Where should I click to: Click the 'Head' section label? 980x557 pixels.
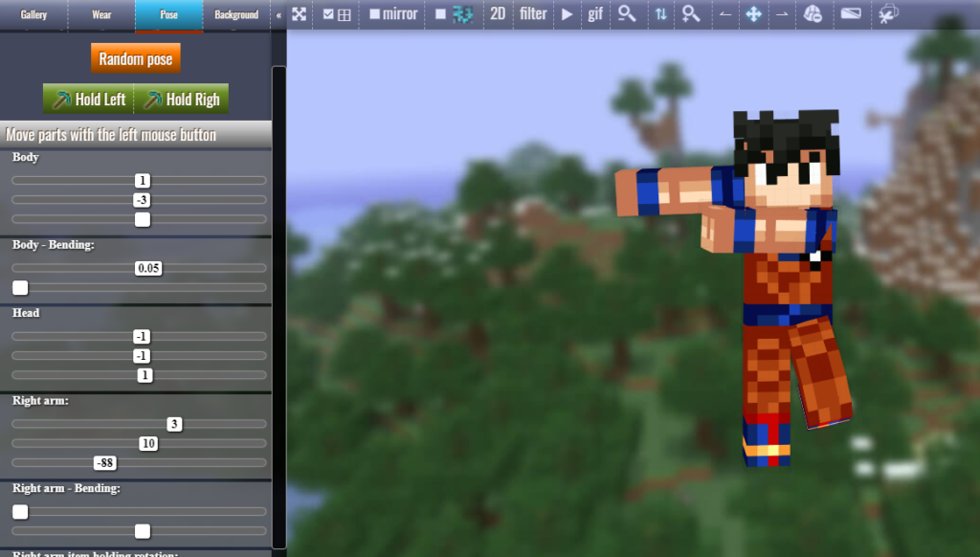click(26, 313)
